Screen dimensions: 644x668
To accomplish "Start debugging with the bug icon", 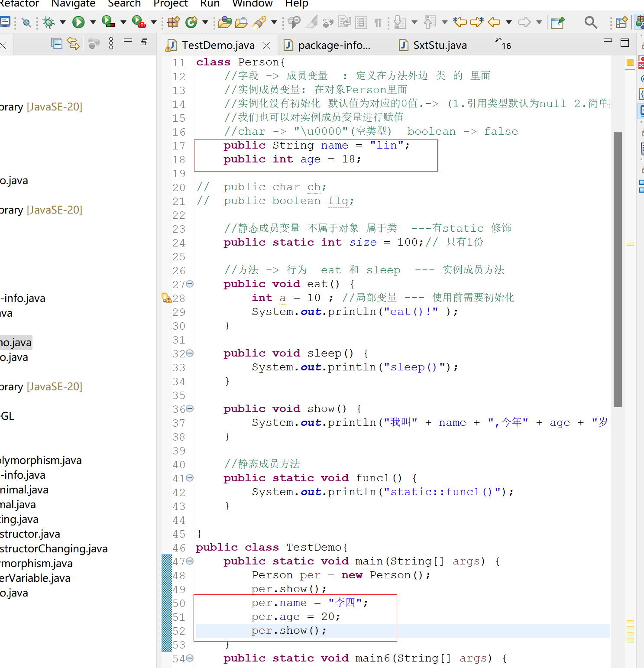I will [x=49, y=22].
